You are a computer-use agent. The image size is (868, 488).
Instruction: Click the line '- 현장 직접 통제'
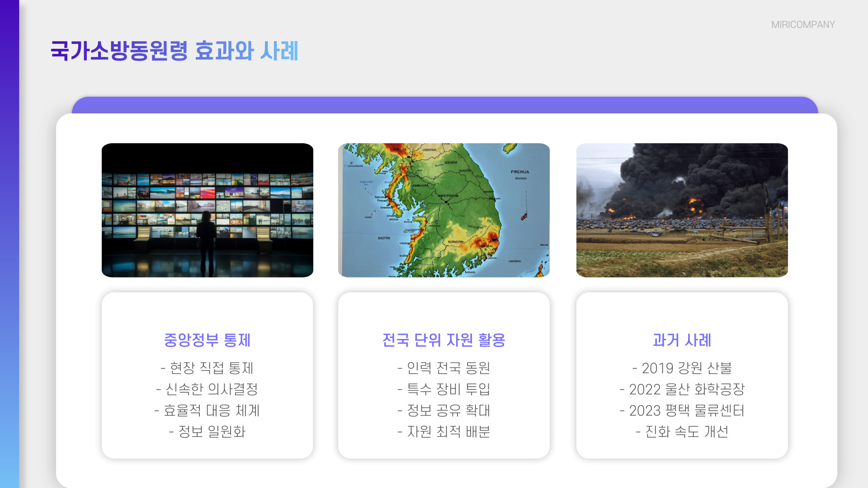click(x=207, y=368)
